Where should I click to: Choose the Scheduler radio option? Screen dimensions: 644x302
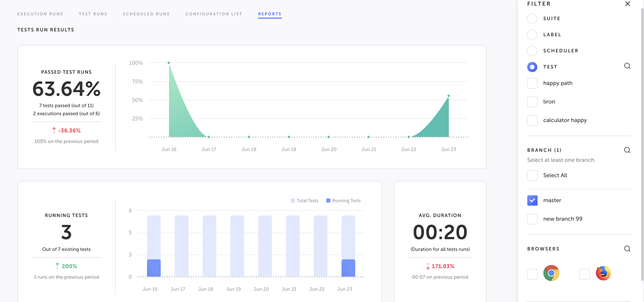(532, 51)
